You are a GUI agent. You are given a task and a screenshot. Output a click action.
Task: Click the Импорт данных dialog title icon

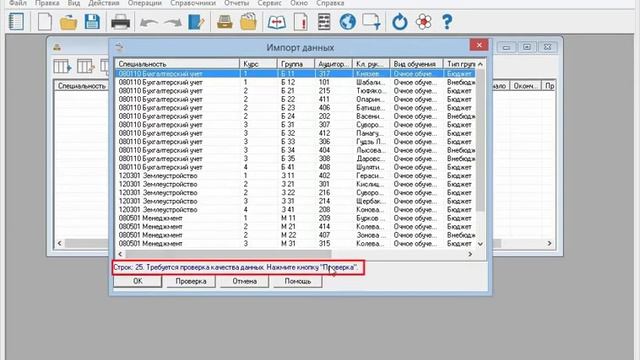[x=119, y=47]
